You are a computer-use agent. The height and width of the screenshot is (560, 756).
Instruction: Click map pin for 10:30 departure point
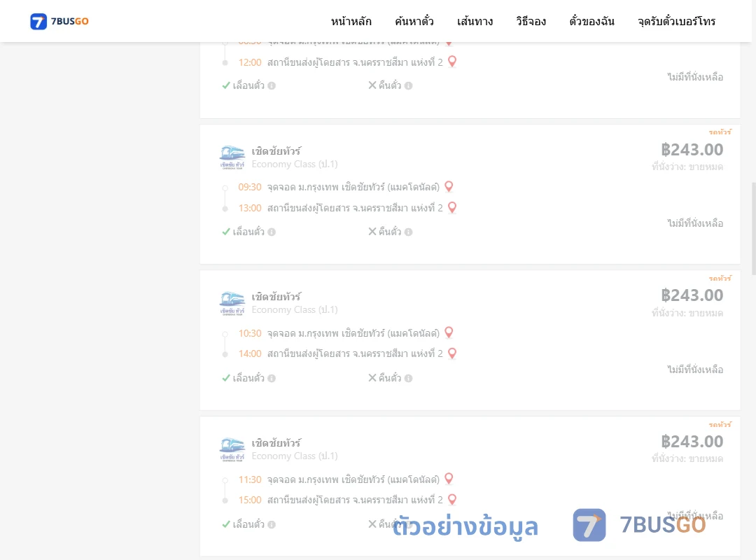[x=449, y=332]
